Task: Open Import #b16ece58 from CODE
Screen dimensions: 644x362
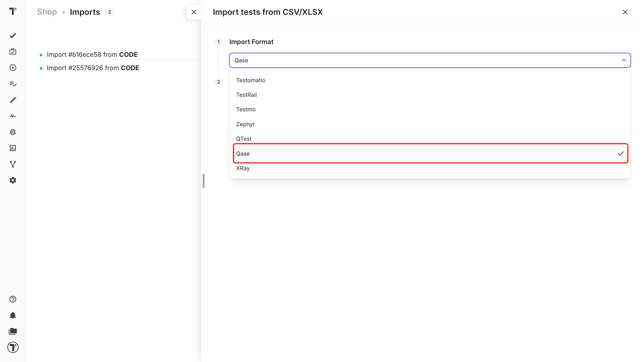Action: click(92, 55)
